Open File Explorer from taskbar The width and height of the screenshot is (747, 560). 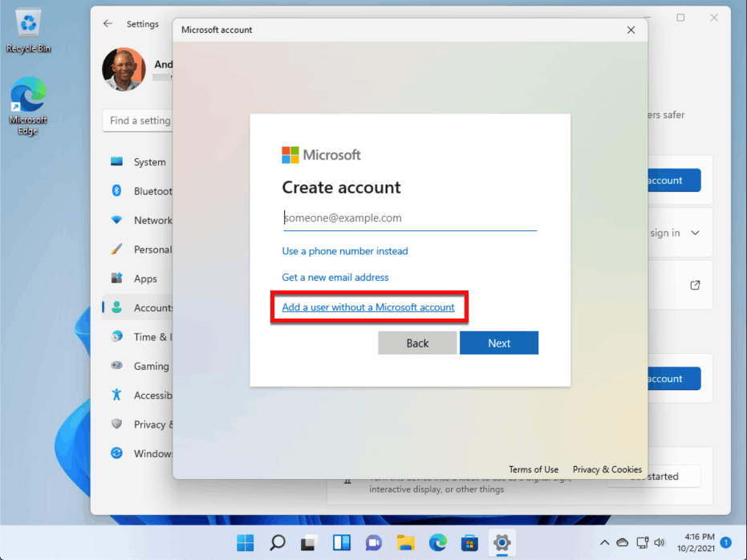coord(405,542)
